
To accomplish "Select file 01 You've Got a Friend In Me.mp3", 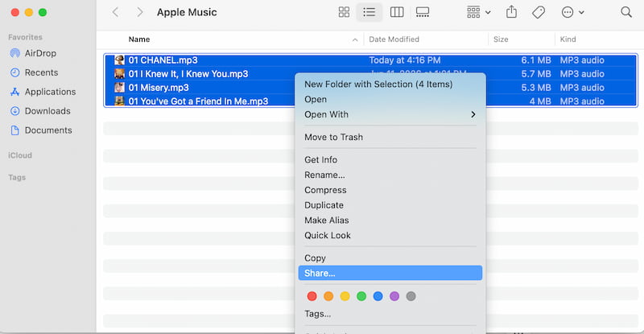I will (198, 101).
